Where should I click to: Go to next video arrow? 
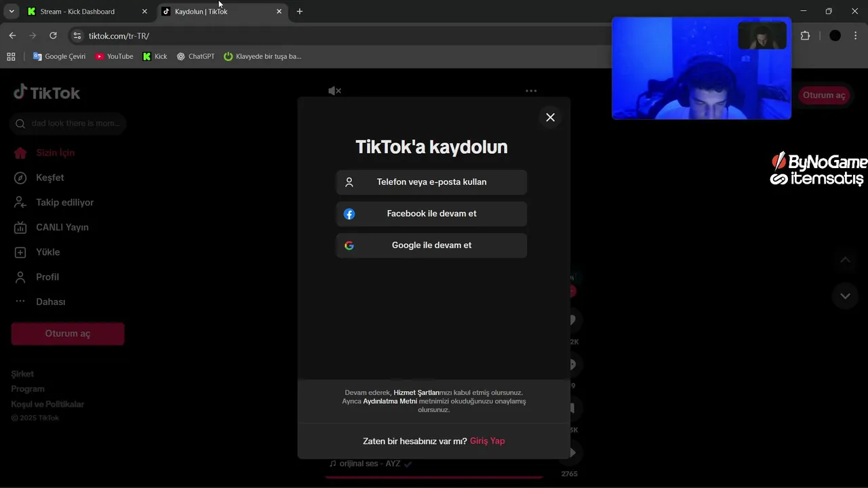(x=845, y=296)
